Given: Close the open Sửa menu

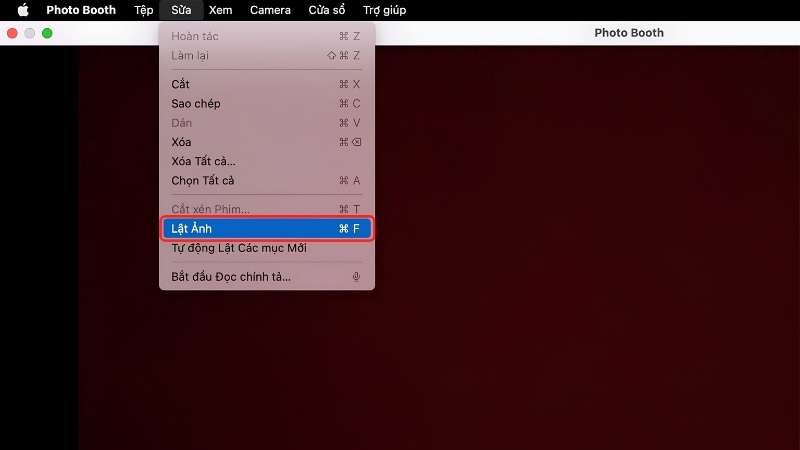Looking at the screenshot, I should (181, 10).
